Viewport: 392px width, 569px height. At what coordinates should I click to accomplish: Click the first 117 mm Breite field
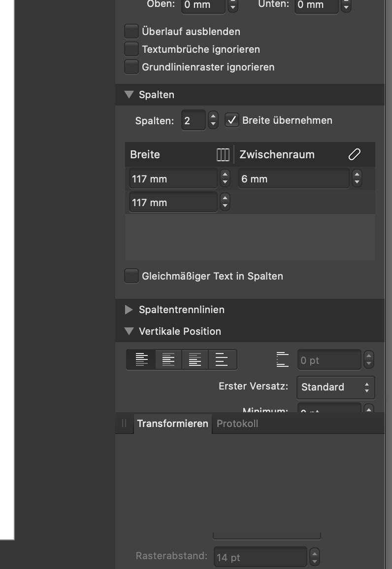(x=173, y=178)
